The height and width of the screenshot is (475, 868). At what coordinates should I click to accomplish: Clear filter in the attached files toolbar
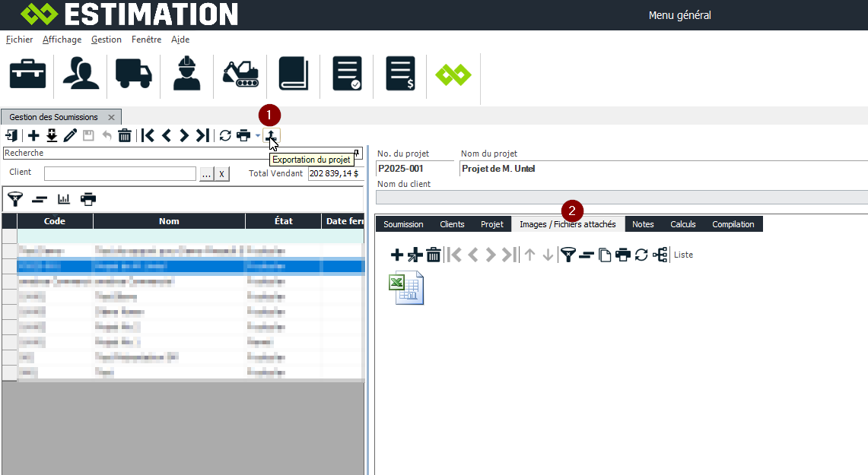[586, 255]
